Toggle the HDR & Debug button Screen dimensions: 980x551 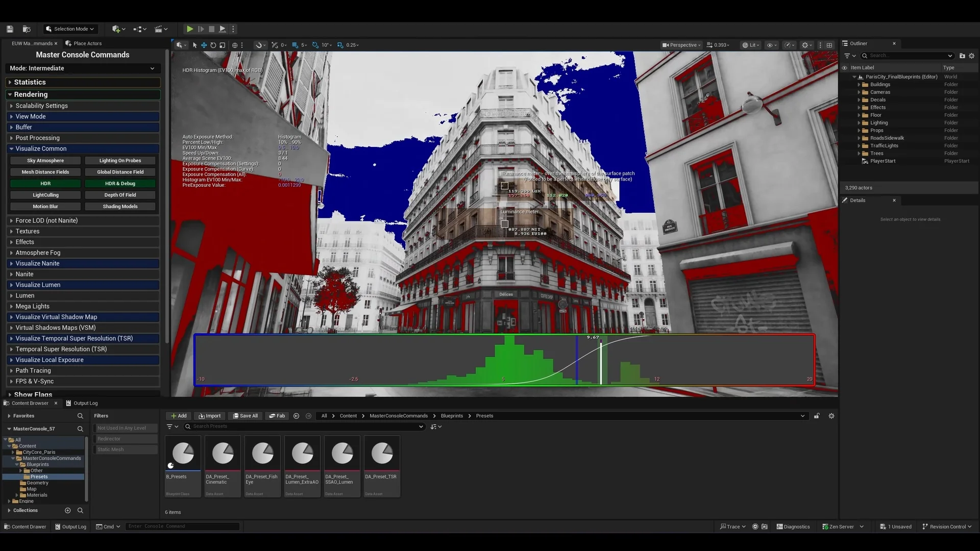120,184
